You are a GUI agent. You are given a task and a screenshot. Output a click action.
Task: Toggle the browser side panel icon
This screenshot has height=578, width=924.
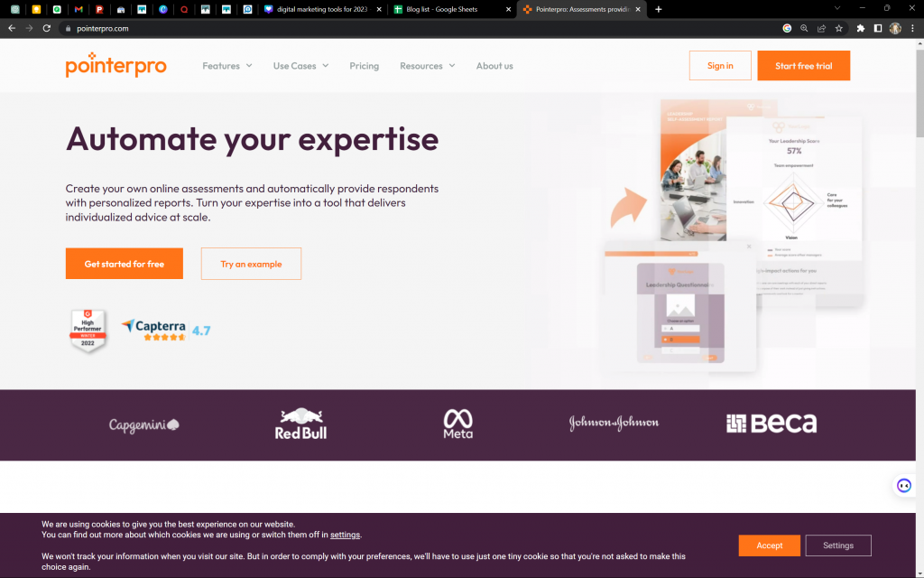pos(877,28)
